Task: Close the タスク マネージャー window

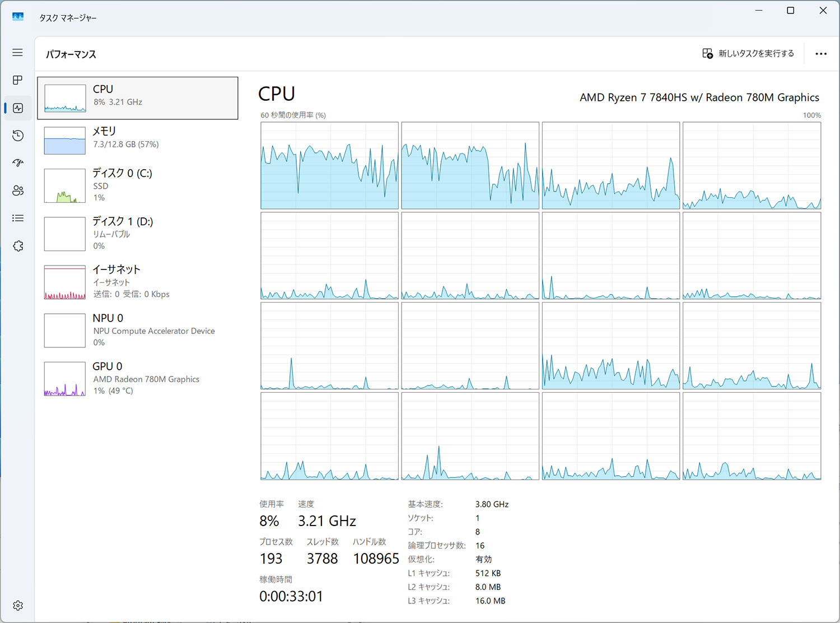Action: pyautogui.click(x=823, y=11)
